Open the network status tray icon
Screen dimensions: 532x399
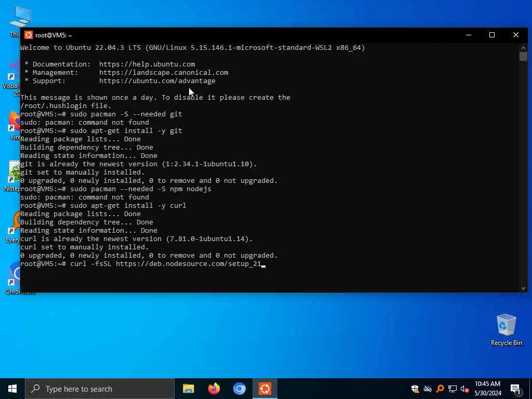pos(453,389)
